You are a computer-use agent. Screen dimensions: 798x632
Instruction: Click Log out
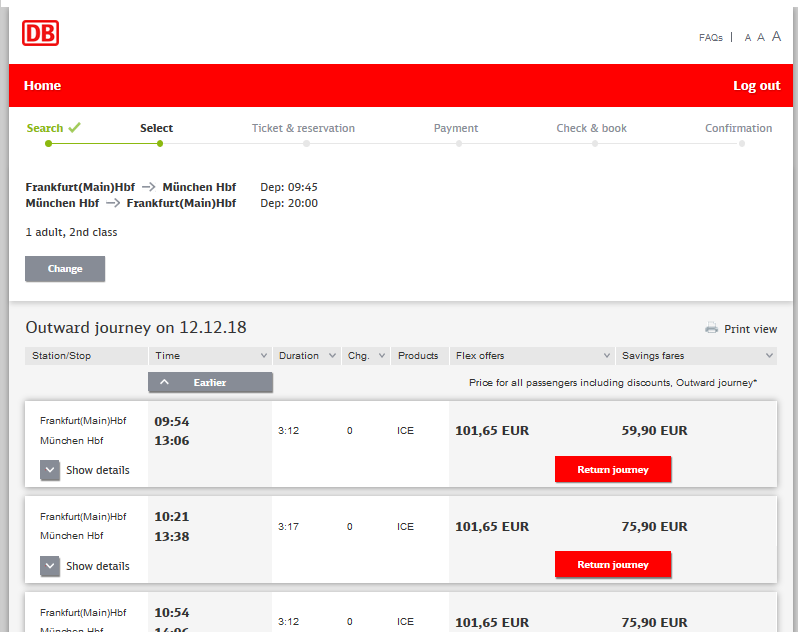pyautogui.click(x=756, y=85)
